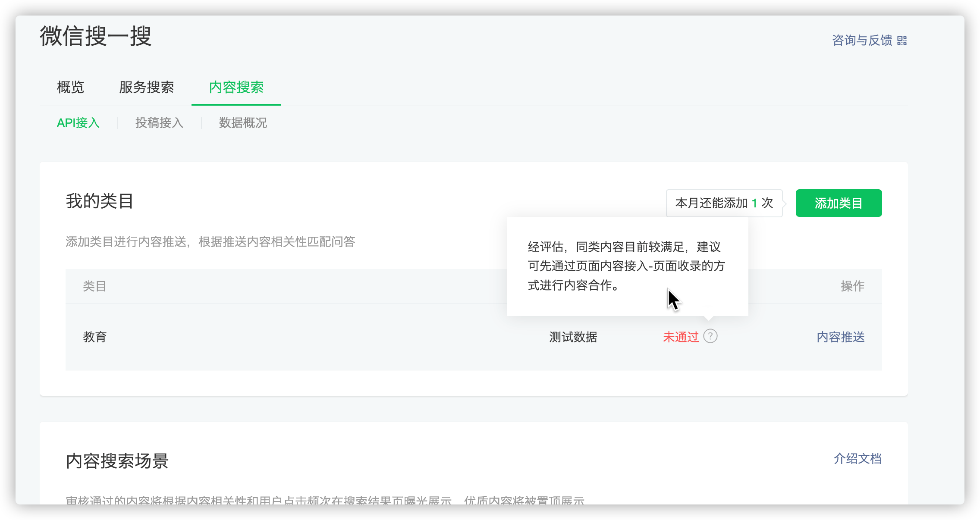Screen dimensions: 980x520
Task: Click the 测试数据 cell in the table
Action: 573,337
